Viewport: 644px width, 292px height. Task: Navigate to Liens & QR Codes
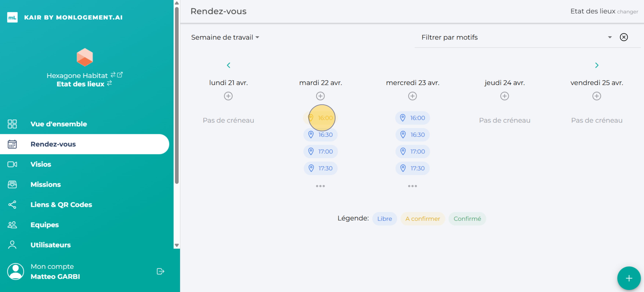(61, 205)
